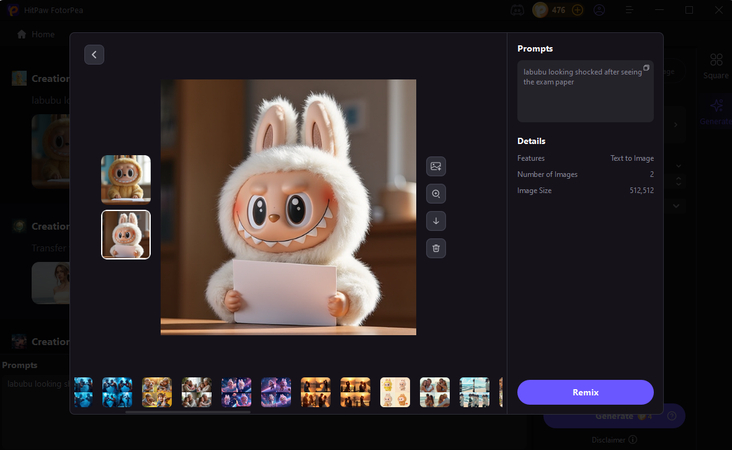Click the Remix button
Viewport: 732px width, 450px height.
[x=585, y=392]
